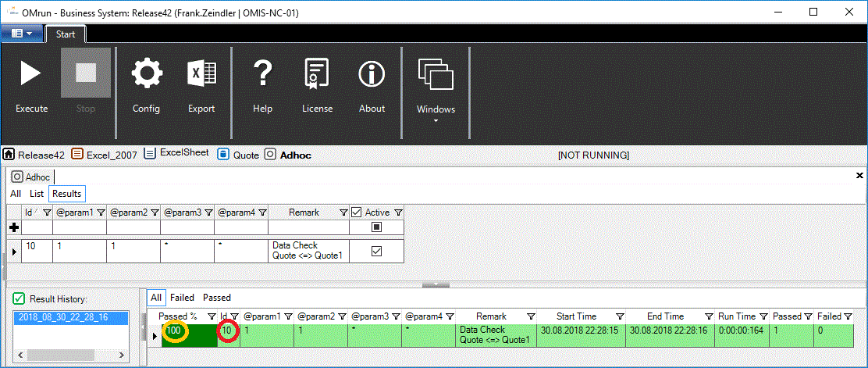Export results to Excel
The image size is (868, 368).
[x=201, y=73]
